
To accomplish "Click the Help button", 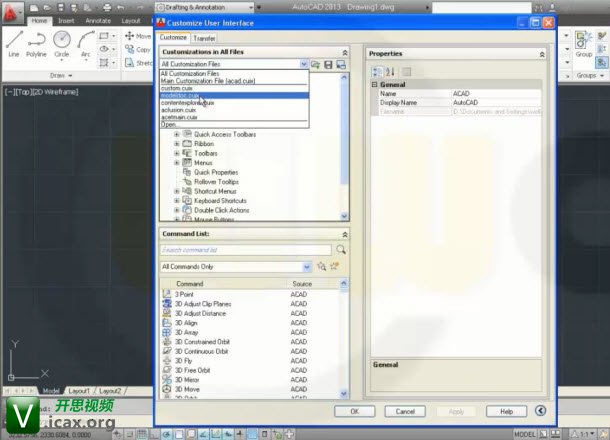I will 507,411.
